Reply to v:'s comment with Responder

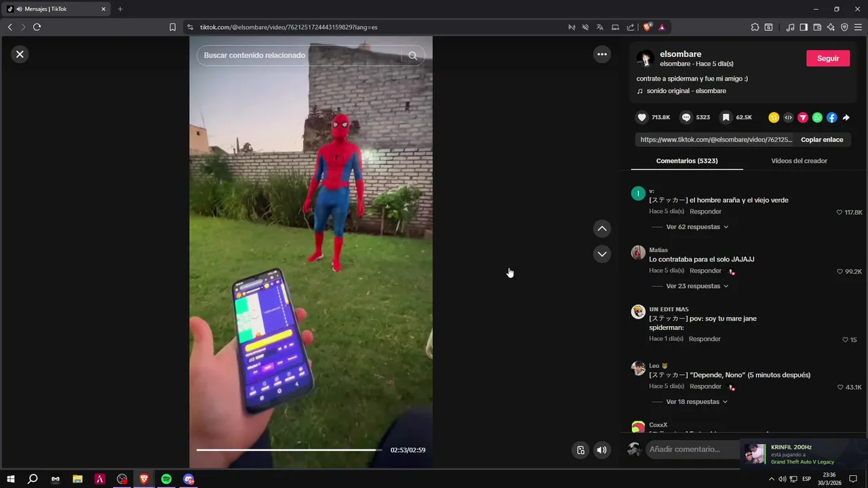(705, 211)
